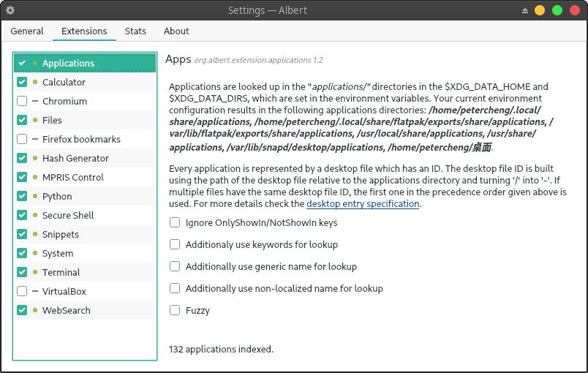Open the desktop entry specification link
Viewport: 588px width, 373px height.
(363, 203)
